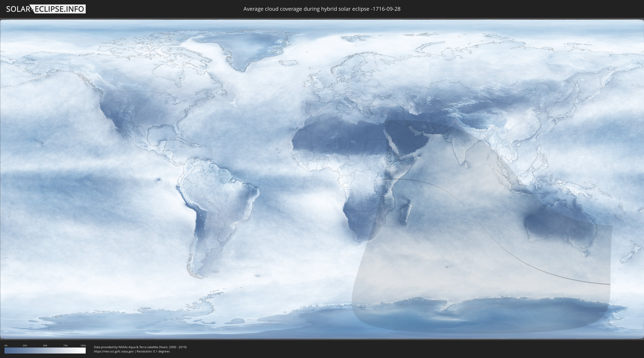Click the 100% legend label
The width and height of the screenshot is (644, 358).
click(x=83, y=345)
